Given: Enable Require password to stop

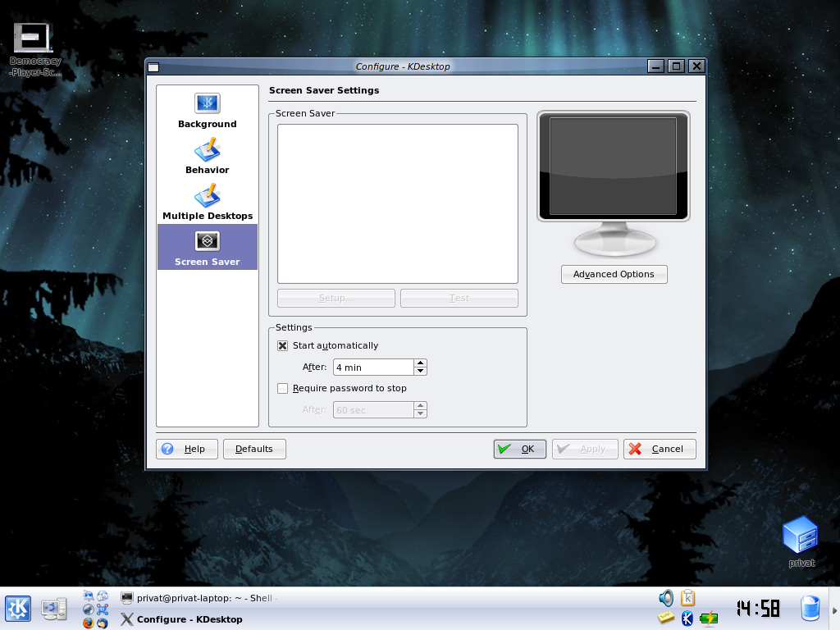Looking at the screenshot, I should click(x=283, y=389).
